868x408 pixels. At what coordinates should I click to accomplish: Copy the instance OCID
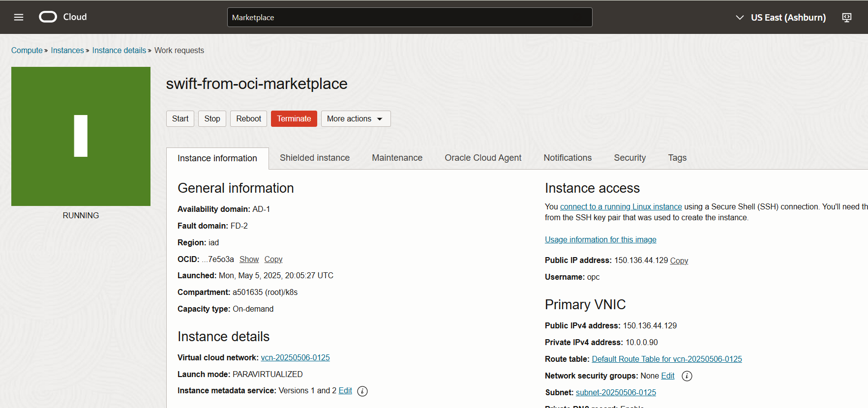[273, 259]
